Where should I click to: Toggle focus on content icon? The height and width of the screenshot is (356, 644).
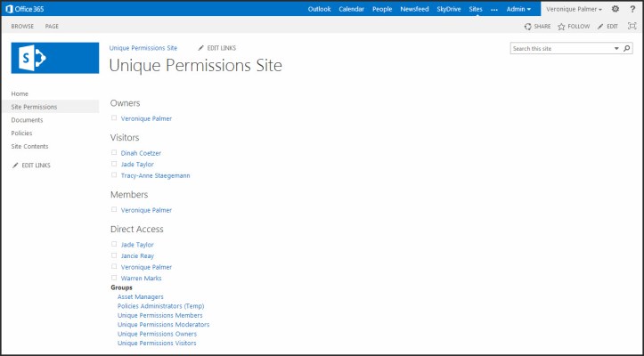tap(632, 26)
